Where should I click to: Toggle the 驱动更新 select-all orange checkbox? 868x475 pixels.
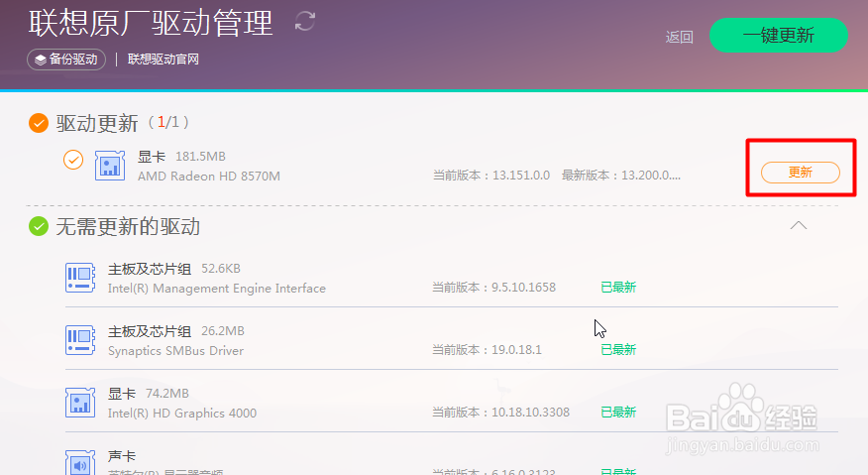[39, 123]
